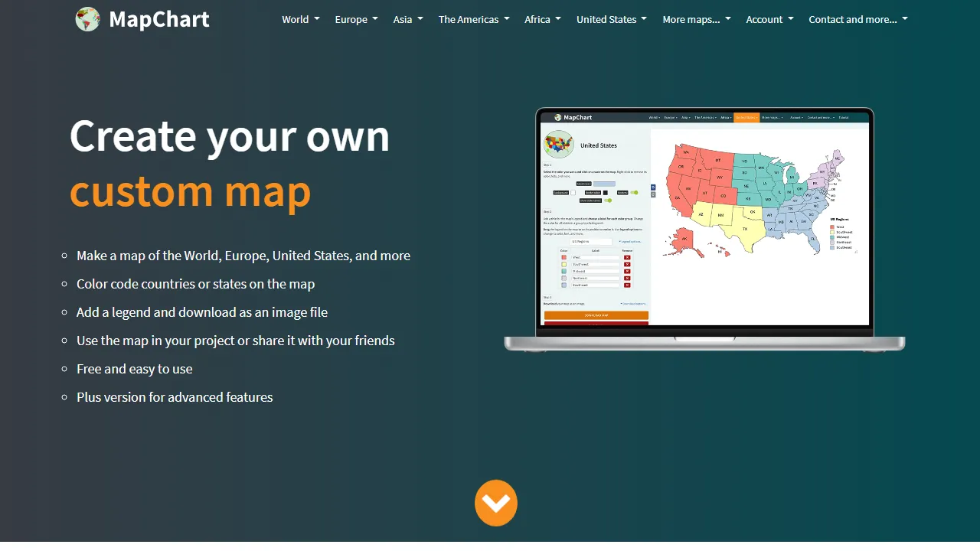Expand the More maps... dropdown

coord(696,19)
